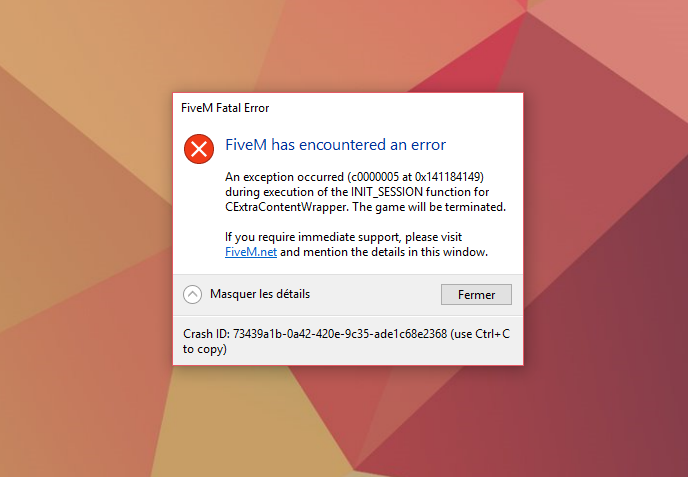Click the Crash ID label text
The width and height of the screenshot is (688, 477).
(206, 334)
